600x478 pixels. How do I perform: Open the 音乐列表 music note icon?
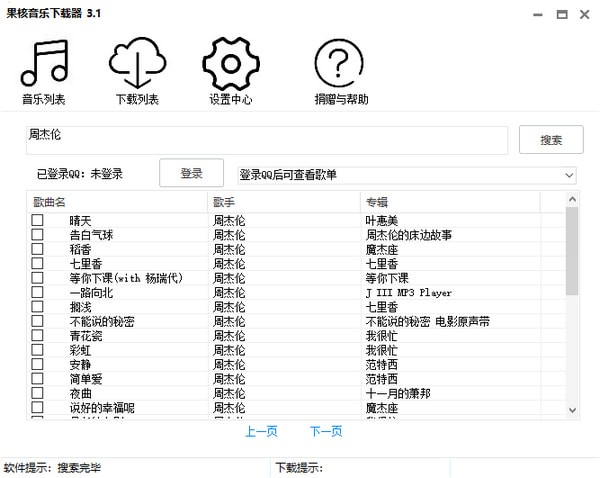[44, 63]
